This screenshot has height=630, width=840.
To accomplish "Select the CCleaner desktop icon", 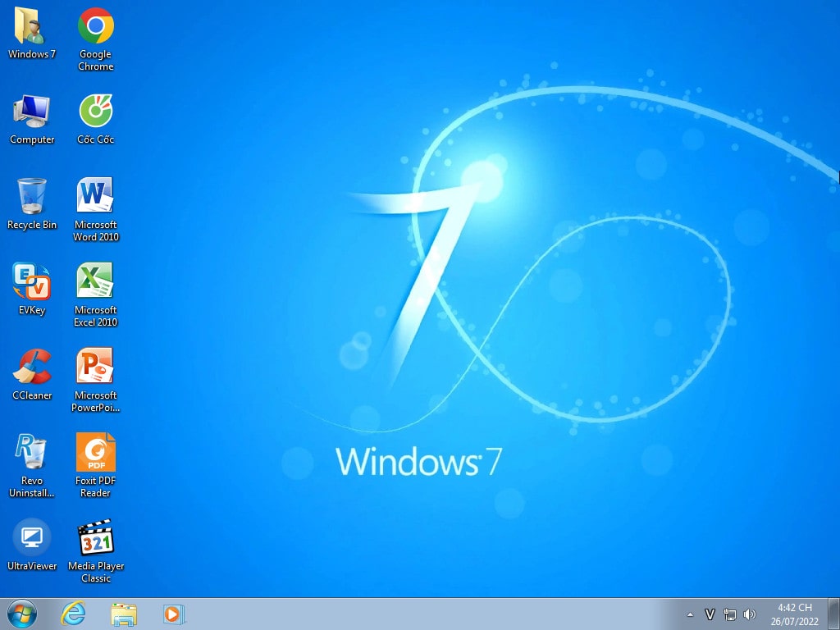I will (x=32, y=374).
